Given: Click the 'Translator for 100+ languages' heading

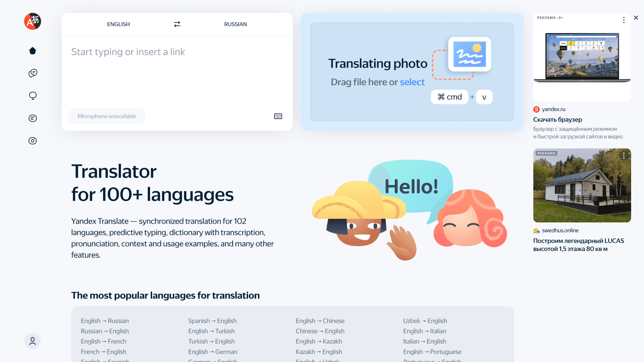Looking at the screenshot, I should click(152, 183).
